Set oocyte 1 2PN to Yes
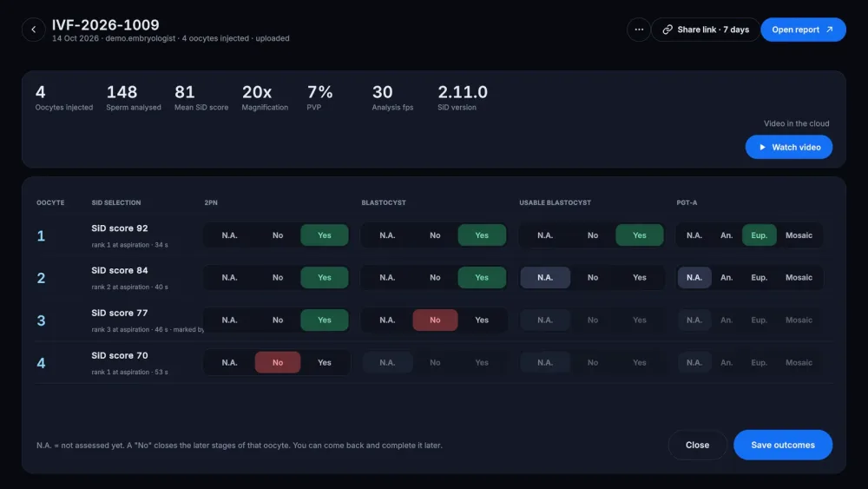The image size is (868, 489). coord(325,235)
